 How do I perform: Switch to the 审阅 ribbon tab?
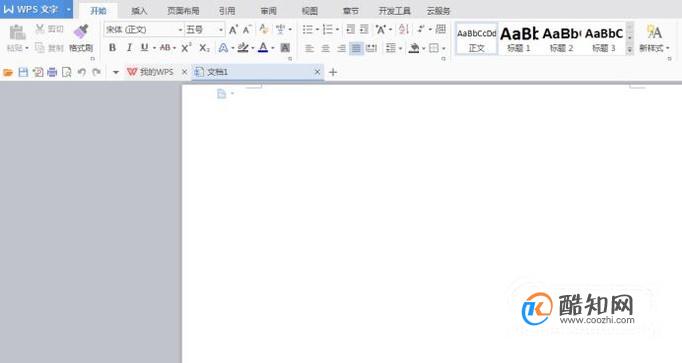(x=268, y=11)
